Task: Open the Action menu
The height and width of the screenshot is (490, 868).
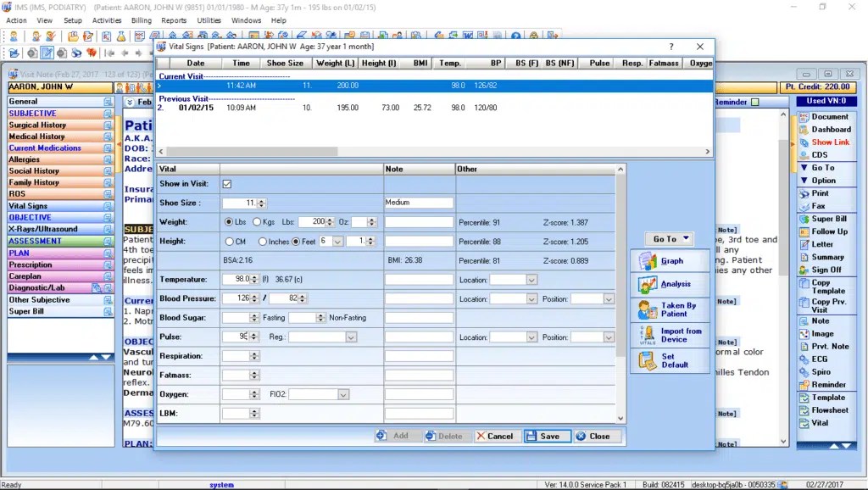Action: pos(17,20)
